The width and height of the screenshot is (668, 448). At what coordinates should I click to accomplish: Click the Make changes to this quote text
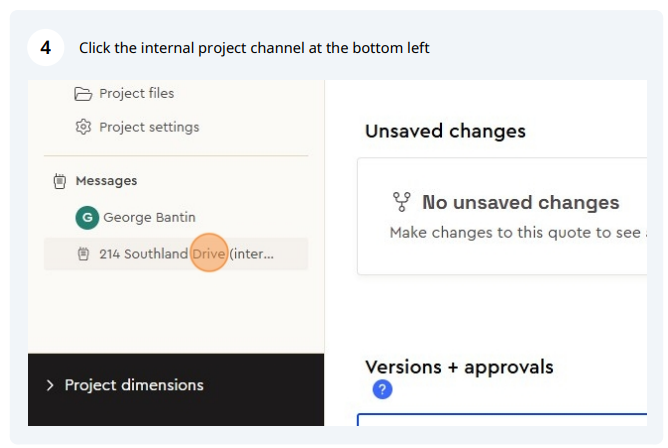coord(518,233)
